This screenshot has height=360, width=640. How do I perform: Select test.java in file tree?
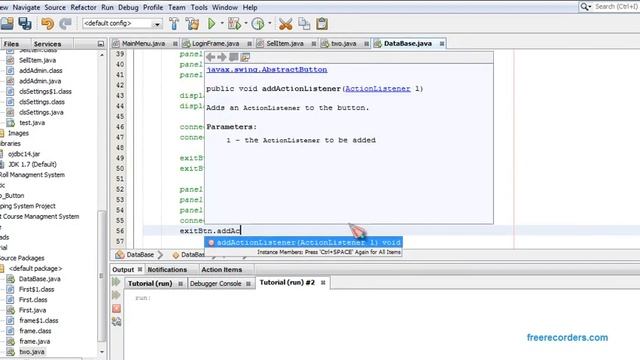[32, 122]
